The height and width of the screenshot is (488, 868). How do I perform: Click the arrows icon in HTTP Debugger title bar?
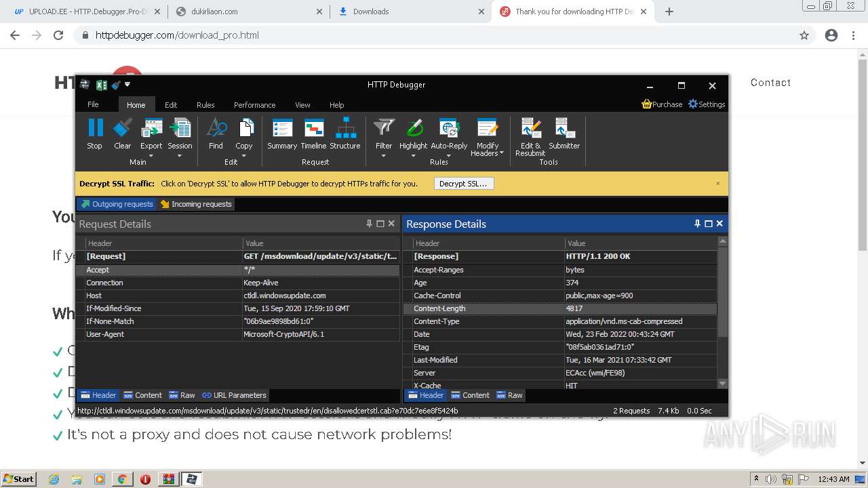85,85
